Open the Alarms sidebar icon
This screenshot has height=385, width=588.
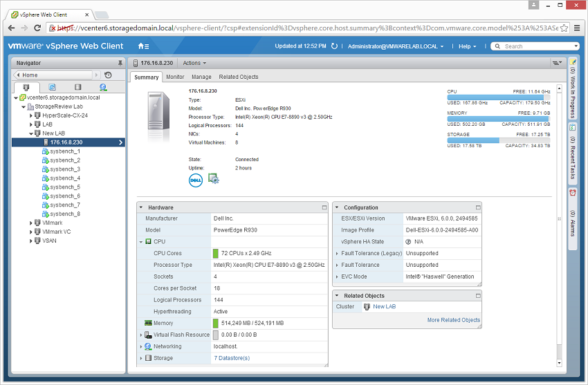click(x=573, y=192)
